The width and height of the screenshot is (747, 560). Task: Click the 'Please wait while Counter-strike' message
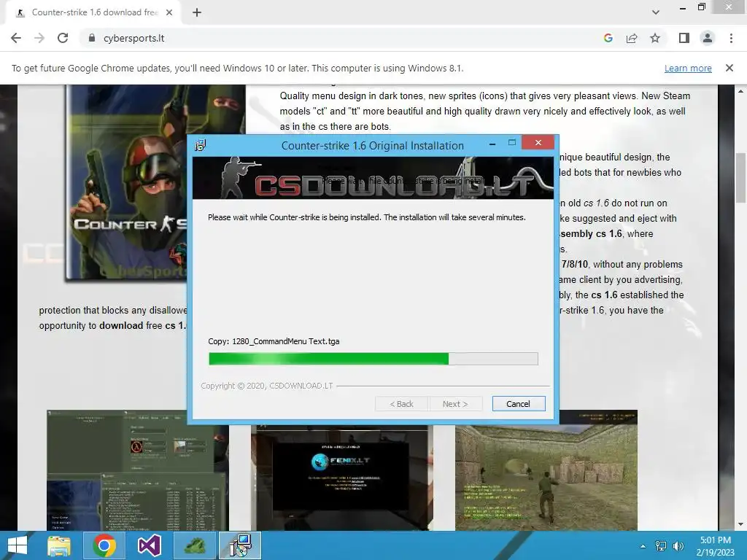367,217
